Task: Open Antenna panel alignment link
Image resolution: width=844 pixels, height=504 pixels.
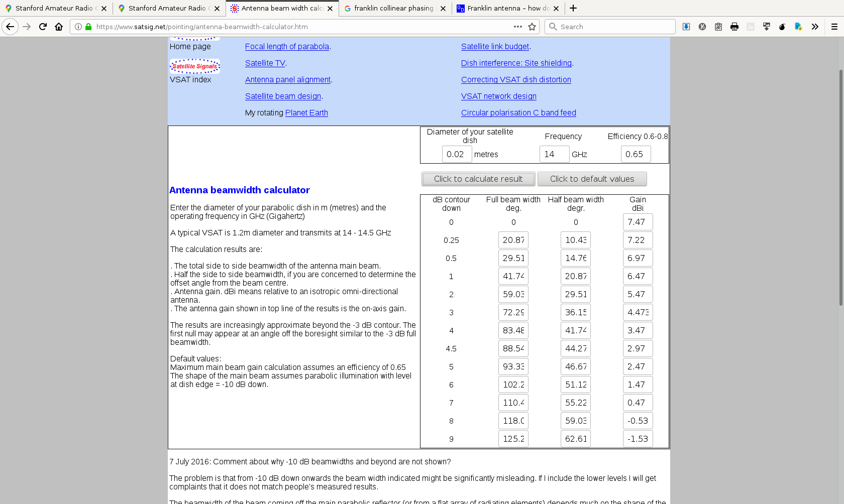Action: coord(288,80)
